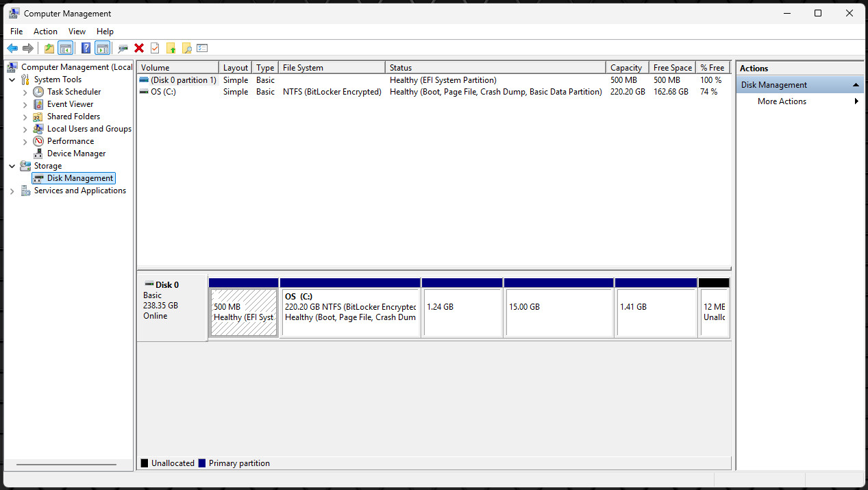The height and width of the screenshot is (490, 868).
Task: Collapse the System Tools tree node
Action: click(x=12, y=79)
